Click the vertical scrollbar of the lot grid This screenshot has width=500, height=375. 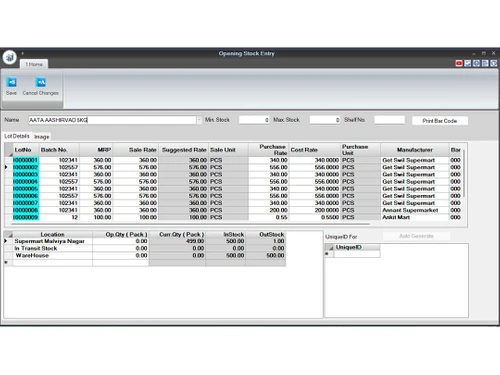(x=464, y=173)
